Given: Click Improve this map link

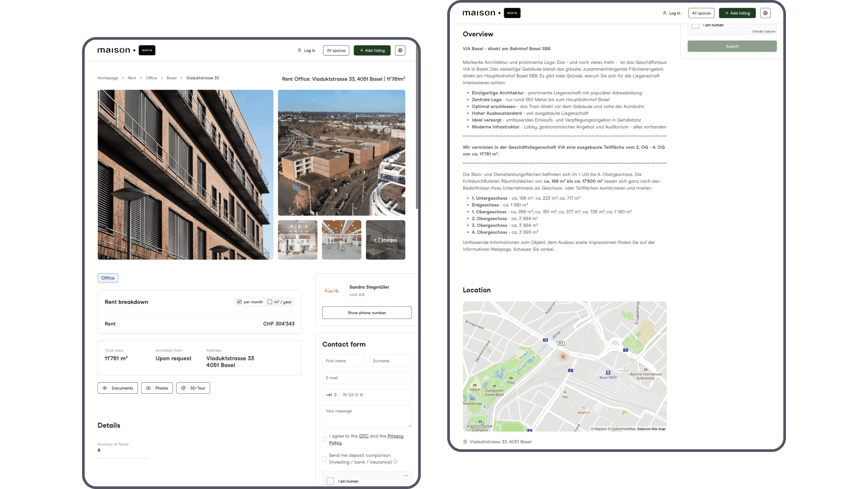Looking at the screenshot, I should (x=651, y=429).
